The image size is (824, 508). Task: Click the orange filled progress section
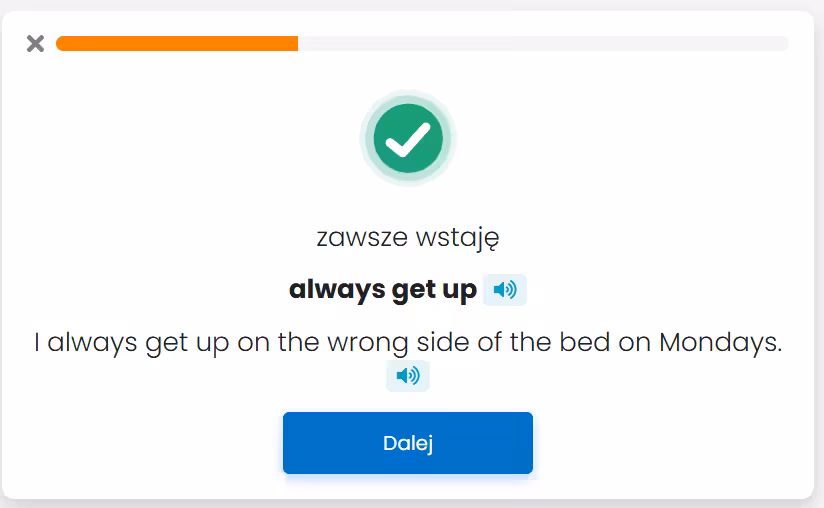177,43
